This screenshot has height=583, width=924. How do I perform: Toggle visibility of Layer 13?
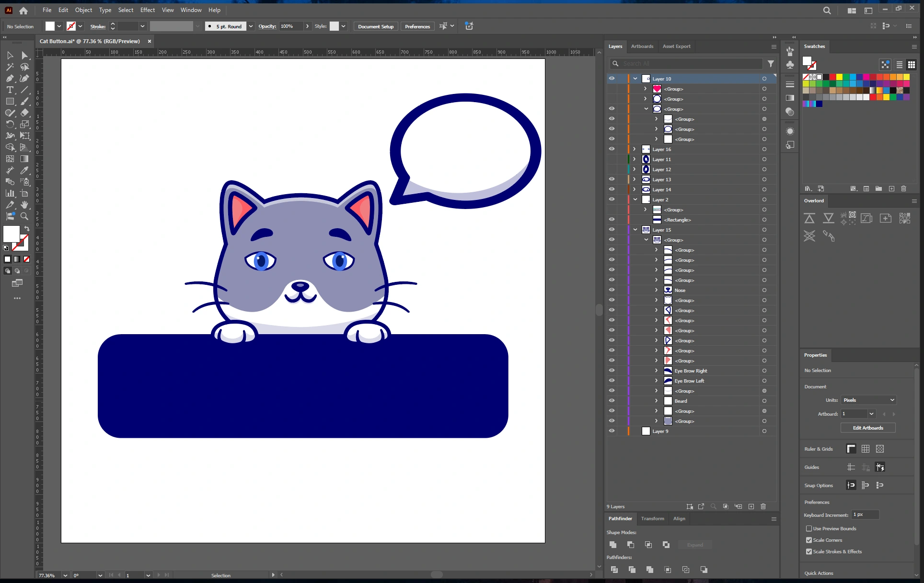click(612, 179)
